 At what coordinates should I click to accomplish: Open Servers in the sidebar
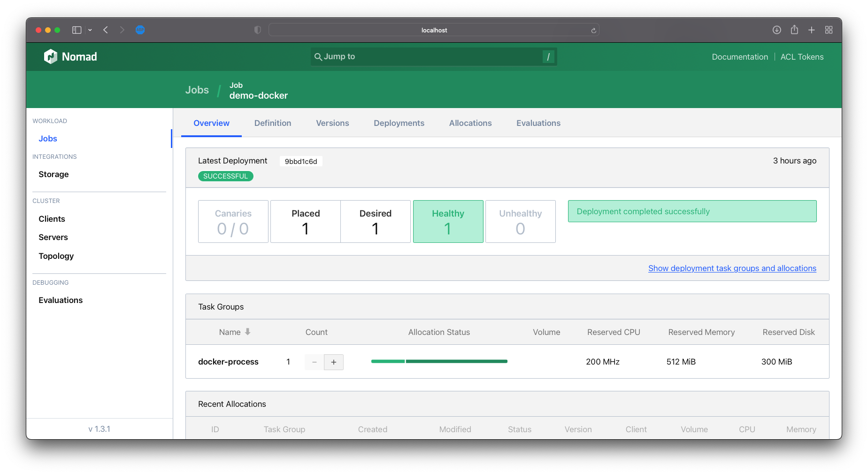pos(53,237)
